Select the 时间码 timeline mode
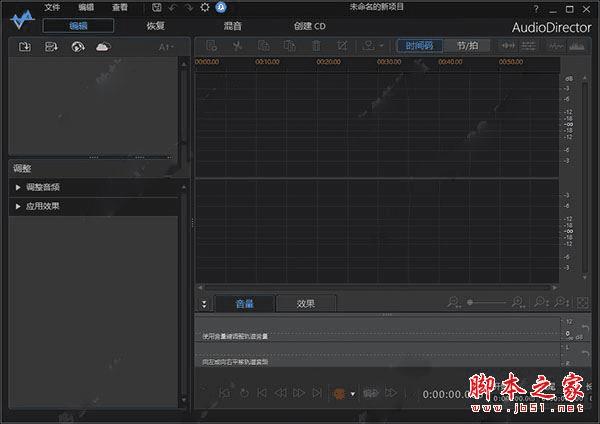Image resolution: width=600 pixels, height=424 pixels. point(419,46)
